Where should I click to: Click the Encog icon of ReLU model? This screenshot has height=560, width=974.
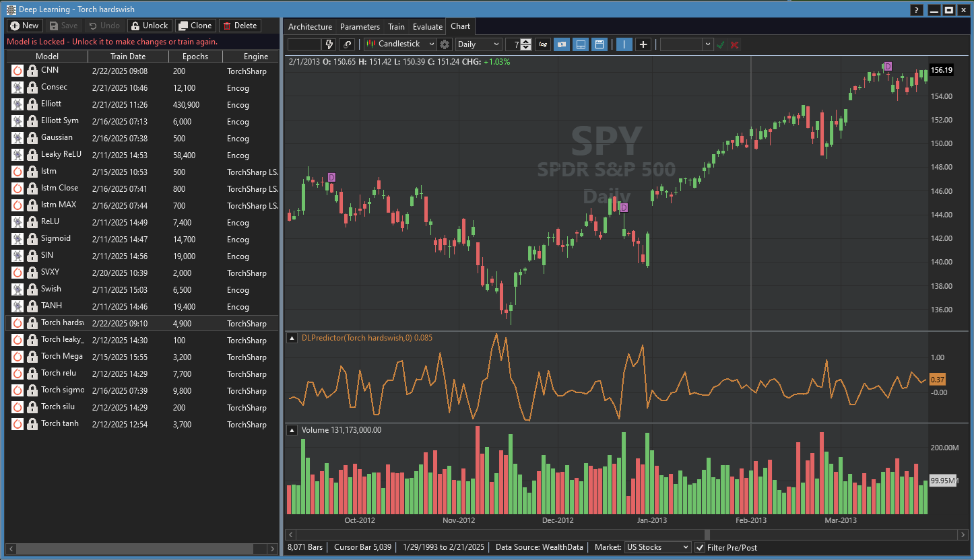18,222
